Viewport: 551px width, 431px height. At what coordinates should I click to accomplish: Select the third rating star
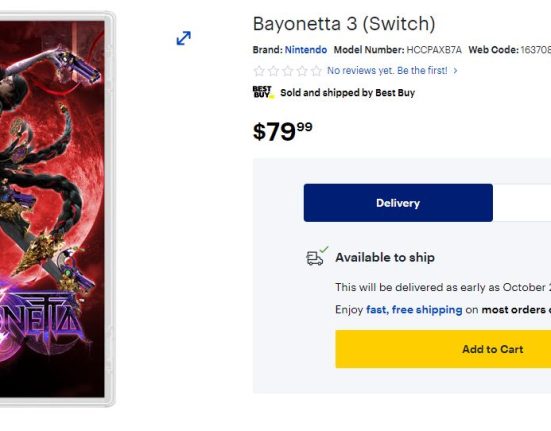[x=288, y=71]
